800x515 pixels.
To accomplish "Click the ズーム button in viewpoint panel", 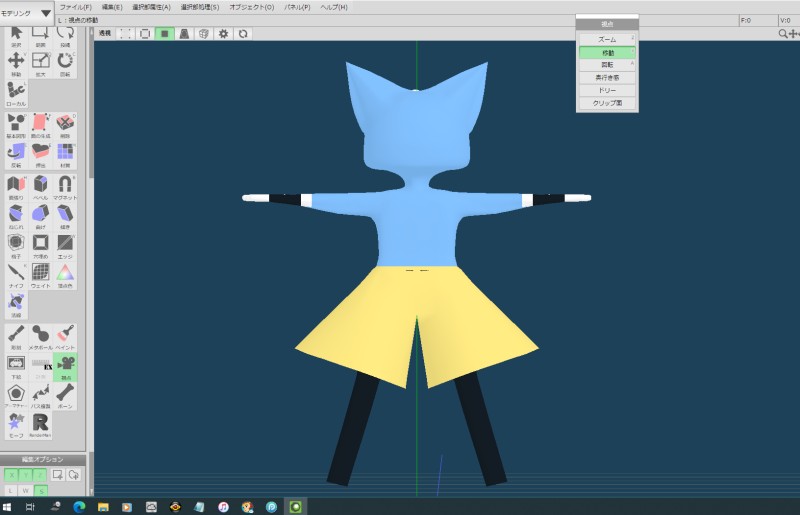I will click(607, 39).
